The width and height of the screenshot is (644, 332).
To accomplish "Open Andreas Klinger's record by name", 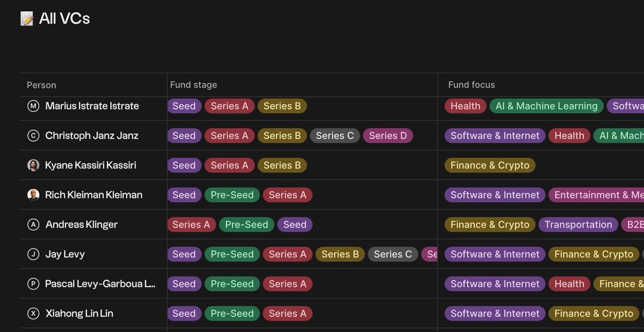I will tap(82, 225).
